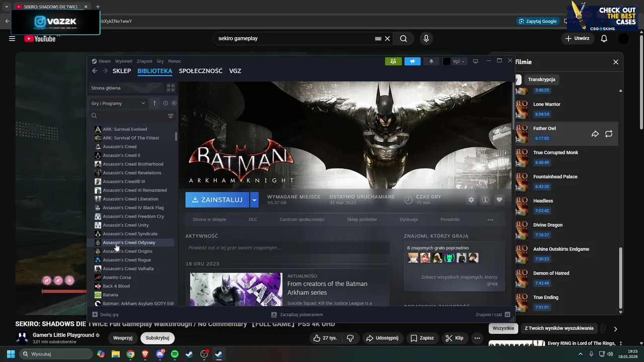The width and height of the screenshot is (644, 362).
Task: Click the Add a game plus icon
Action: pyautogui.click(x=95, y=315)
